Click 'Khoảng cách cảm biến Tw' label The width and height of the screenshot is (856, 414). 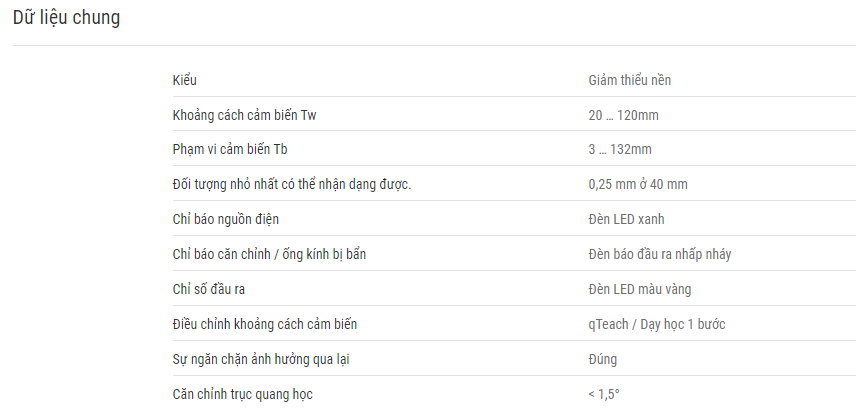coord(245,115)
